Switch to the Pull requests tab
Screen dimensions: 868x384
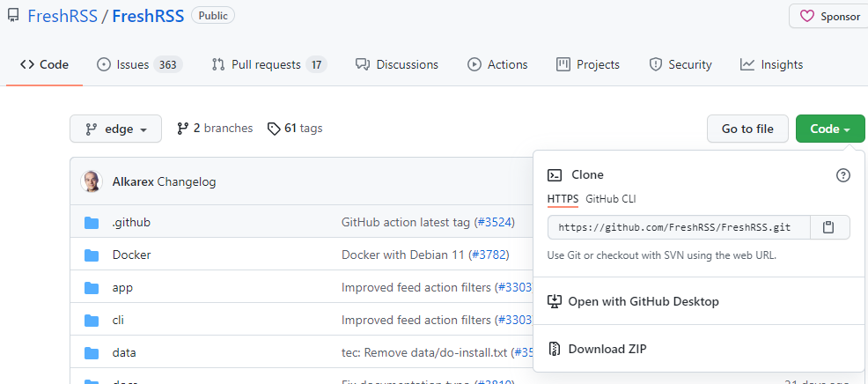point(269,65)
